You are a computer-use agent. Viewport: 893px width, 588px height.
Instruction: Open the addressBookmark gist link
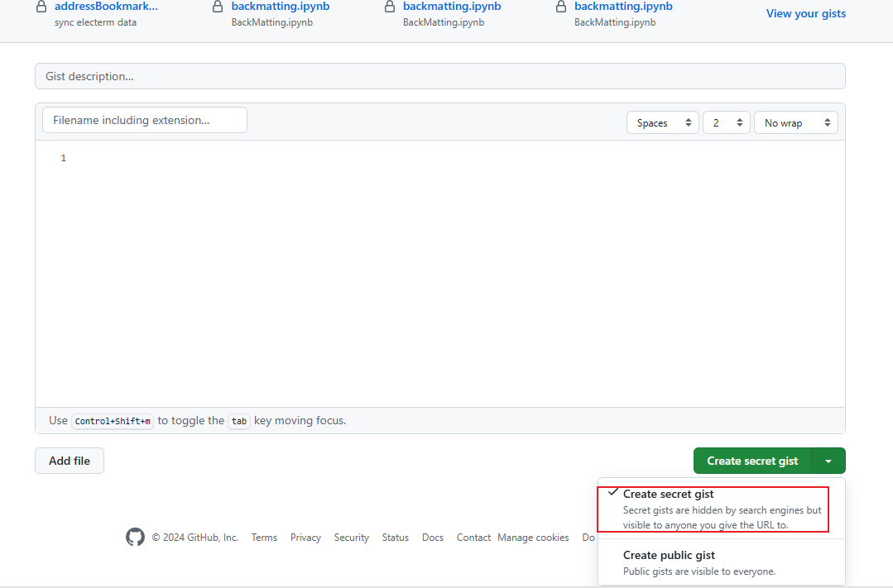(x=106, y=7)
